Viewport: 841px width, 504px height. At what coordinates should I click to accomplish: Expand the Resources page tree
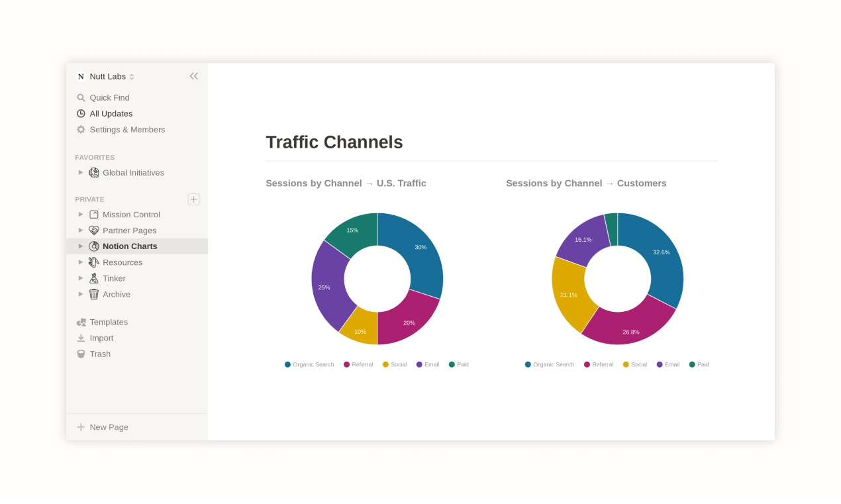[x=80, y=262]
